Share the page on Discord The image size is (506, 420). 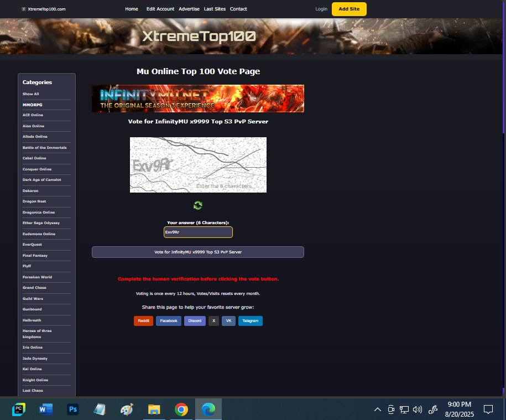(195, 321)
